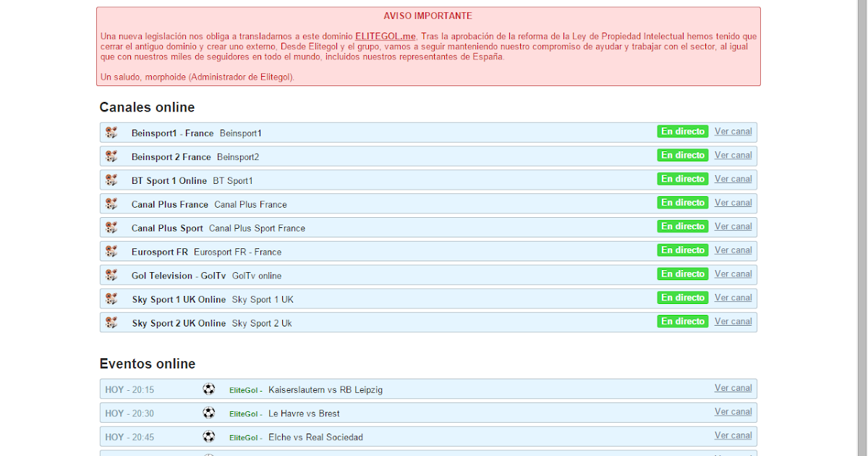Open Ver canal for Le Havre vs Brest
868x456 pixels.
[733, 412]
